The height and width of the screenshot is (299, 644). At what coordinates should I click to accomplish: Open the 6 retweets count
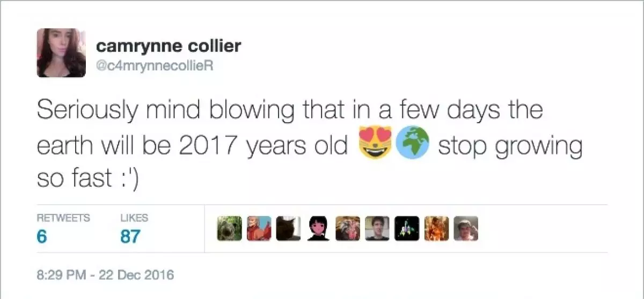(x=41, y=236)
